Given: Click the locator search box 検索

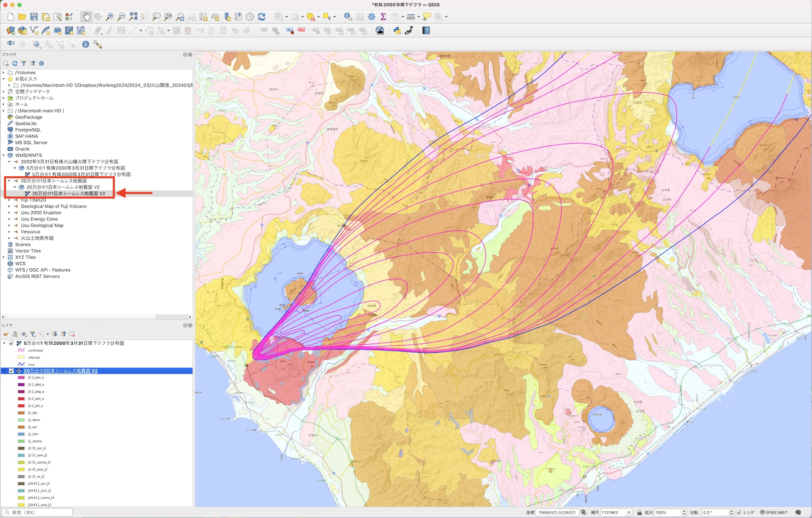Looking at the screenshot, I should (37, 512).
